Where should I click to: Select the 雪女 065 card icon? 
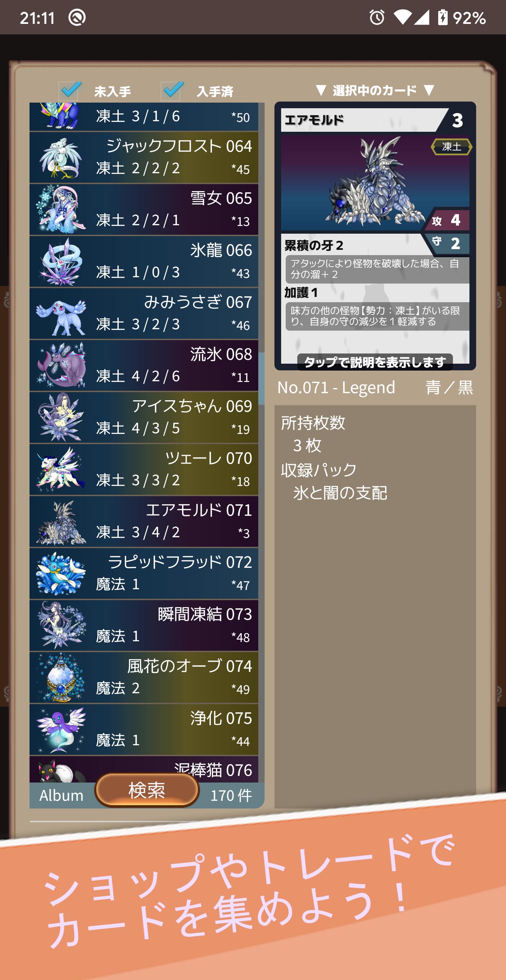point(61,210)
